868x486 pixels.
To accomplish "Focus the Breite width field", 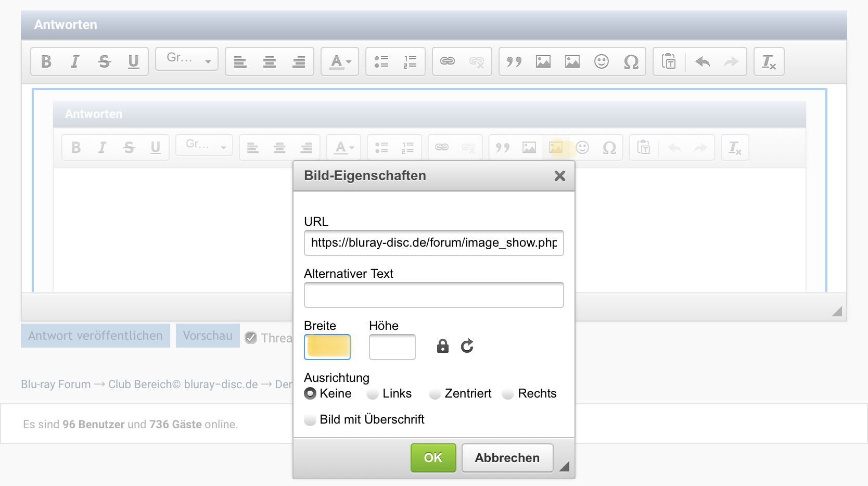I will [327, 347].
